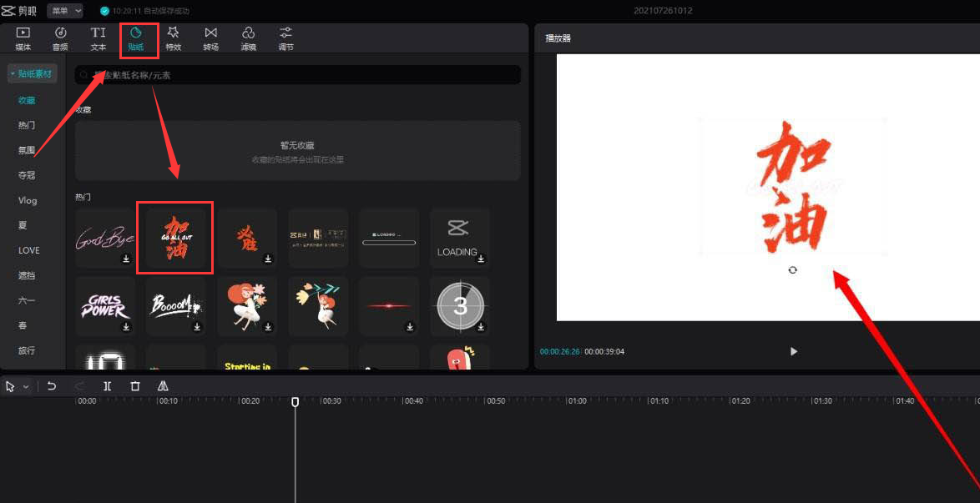Select the 氛围 sticker category
The width and height of the screenshot is (980, 503).
coord(27,150)
